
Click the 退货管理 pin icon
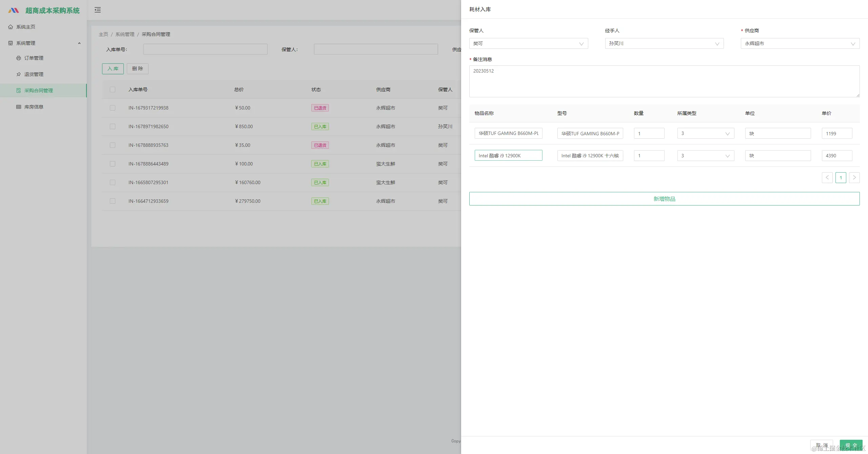click(19, 74)
